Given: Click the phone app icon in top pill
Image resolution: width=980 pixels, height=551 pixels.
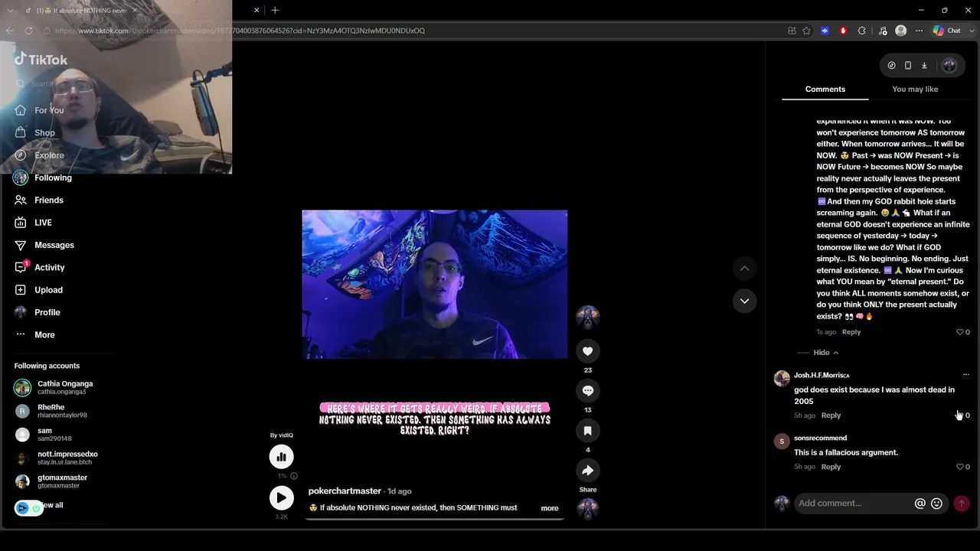Looking at the screenshot, I should [908, 66].
